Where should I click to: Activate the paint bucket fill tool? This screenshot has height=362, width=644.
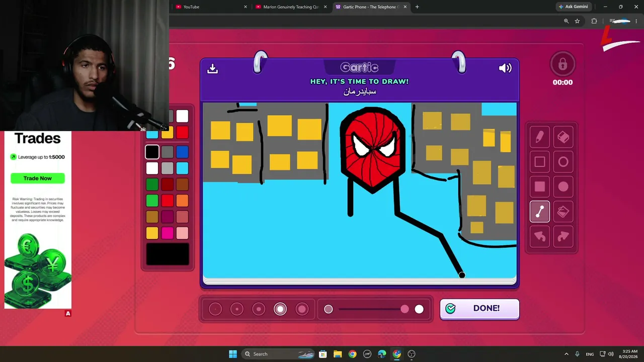pyautogui.click(x=563, y=212)
